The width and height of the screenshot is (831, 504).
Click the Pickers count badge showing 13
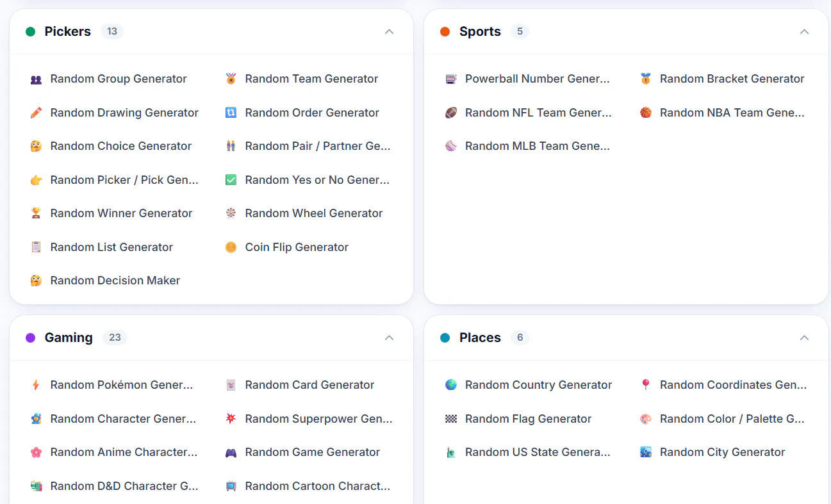pos(112,31)
